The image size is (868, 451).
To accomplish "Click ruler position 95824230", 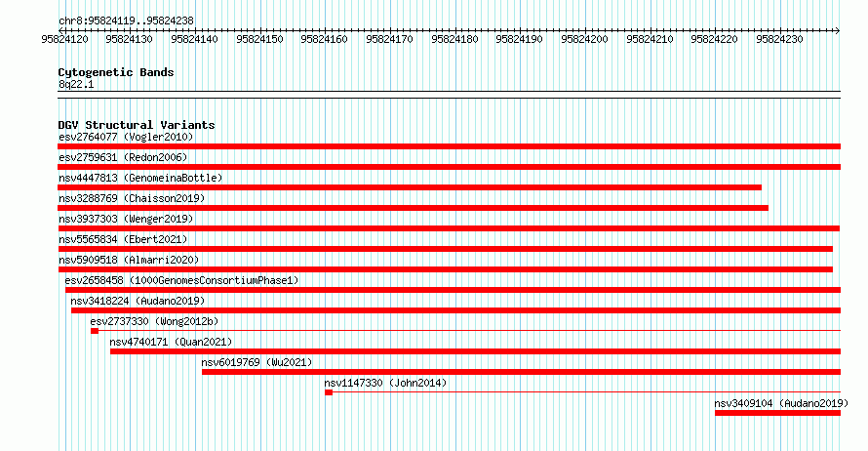I will pos(779,39).
